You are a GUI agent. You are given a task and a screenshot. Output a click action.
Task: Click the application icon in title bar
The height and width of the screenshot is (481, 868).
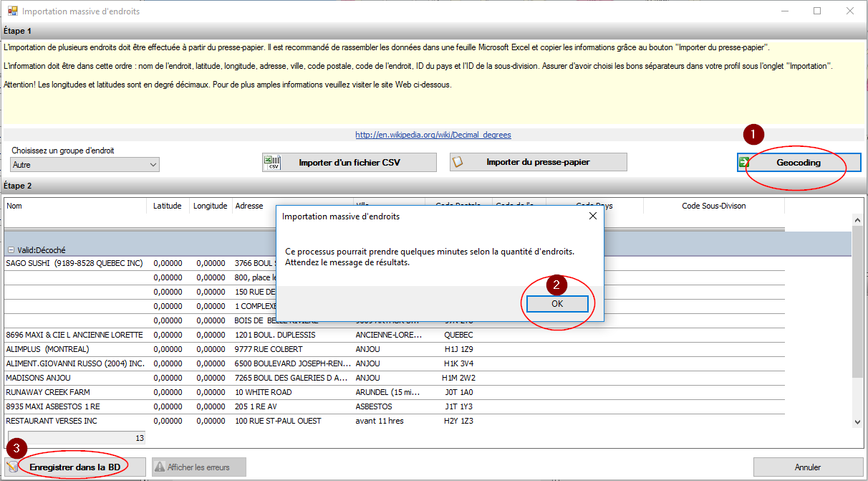click(x=12, y=11)
